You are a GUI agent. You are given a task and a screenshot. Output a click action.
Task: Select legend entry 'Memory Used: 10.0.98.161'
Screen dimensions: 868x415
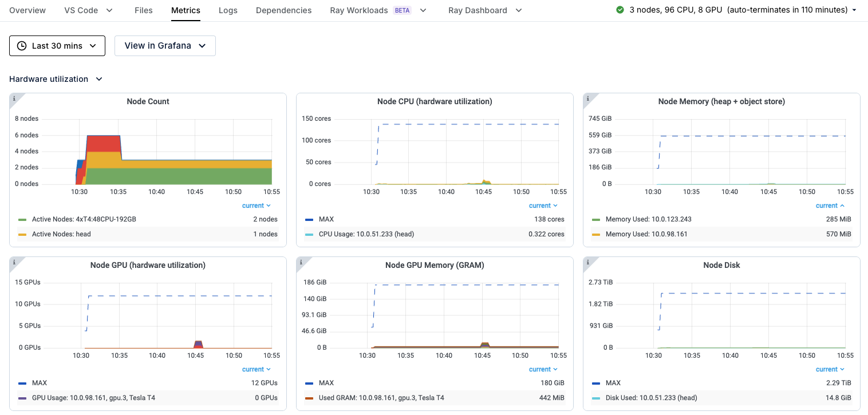(646, 234)
